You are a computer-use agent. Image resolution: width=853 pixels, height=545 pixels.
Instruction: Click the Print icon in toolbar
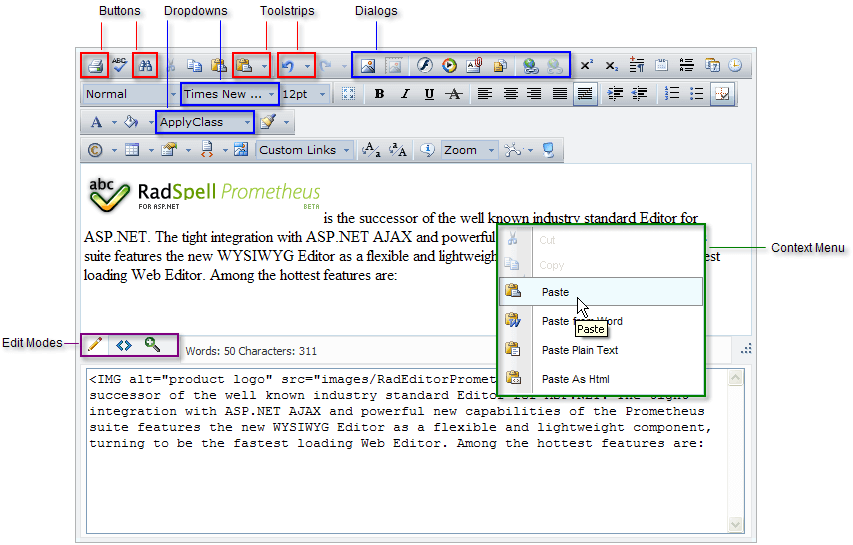pos(95,66)
